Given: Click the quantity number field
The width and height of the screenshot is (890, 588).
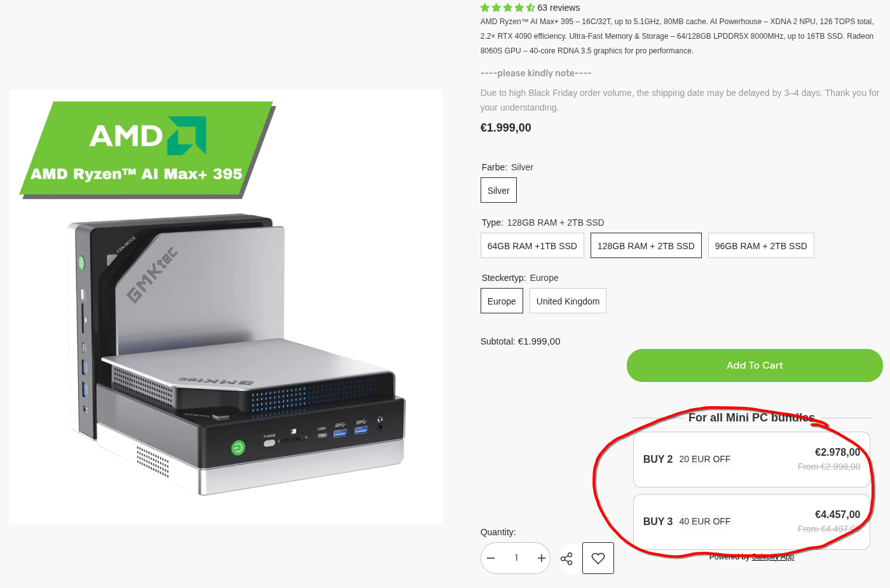Looking at the screenshot, I should coord(516,558).
